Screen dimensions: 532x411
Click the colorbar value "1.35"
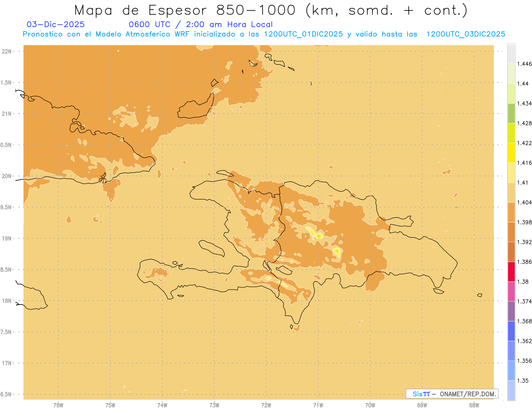(x=523, y=380)
